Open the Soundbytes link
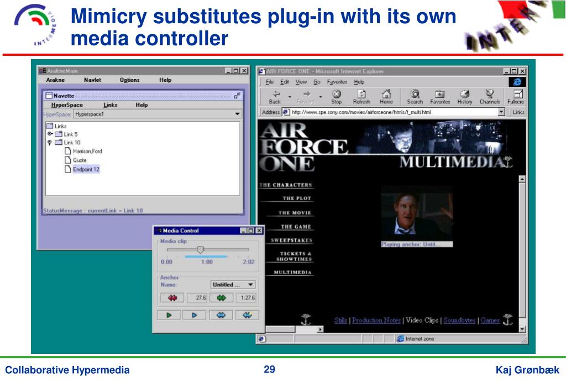566x392 pixels. 459,320
